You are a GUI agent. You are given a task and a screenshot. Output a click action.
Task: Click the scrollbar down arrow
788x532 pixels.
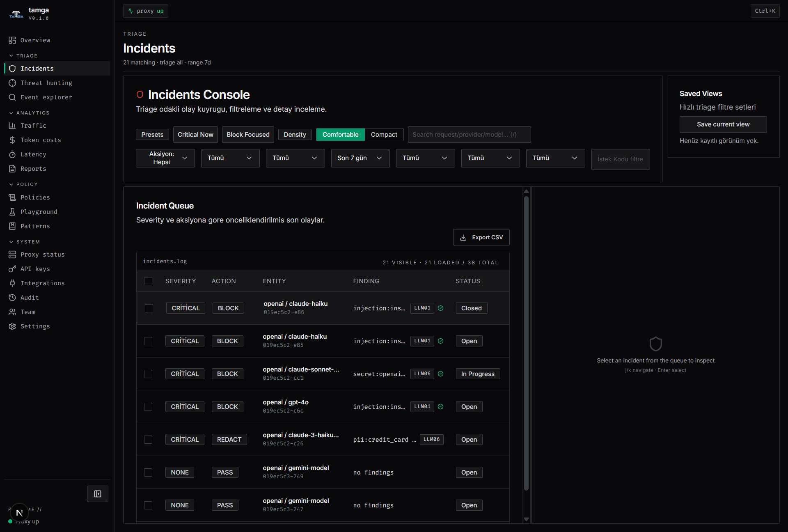click(x=526, y=519)
